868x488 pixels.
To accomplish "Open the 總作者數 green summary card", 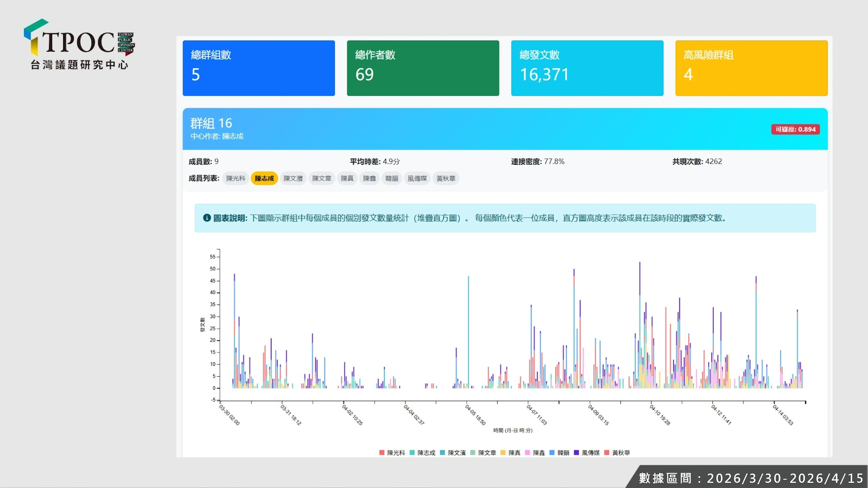I will coord(423,68).
